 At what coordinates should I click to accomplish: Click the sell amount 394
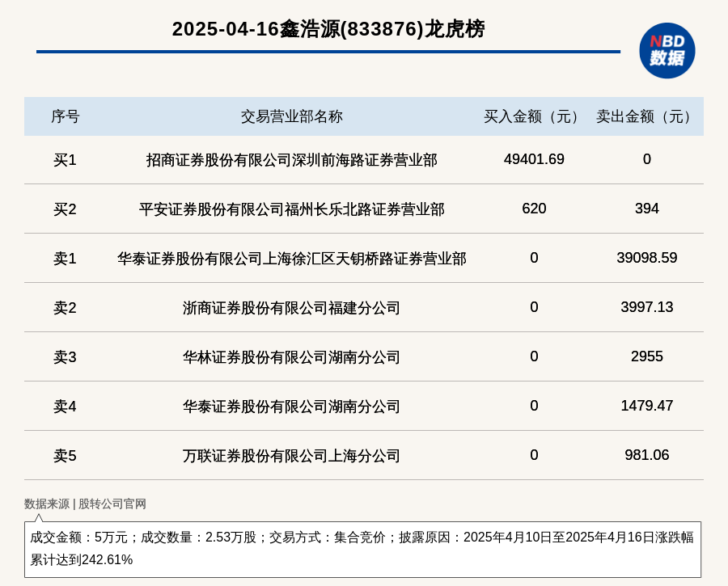647,209
